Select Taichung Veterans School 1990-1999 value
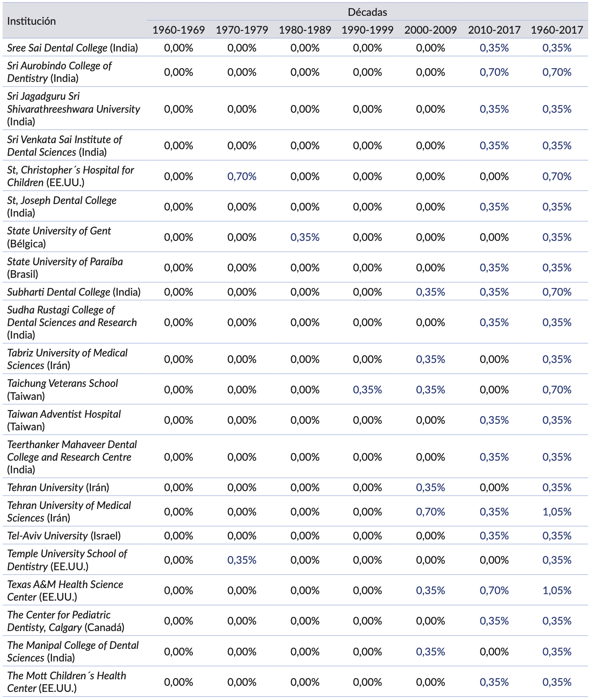590x700 pixels. [x=367, y=390]
